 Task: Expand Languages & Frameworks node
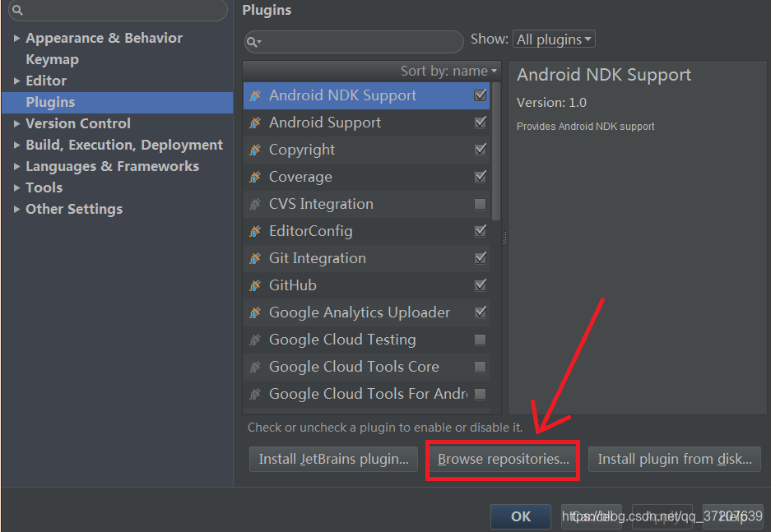coord(16,167)
